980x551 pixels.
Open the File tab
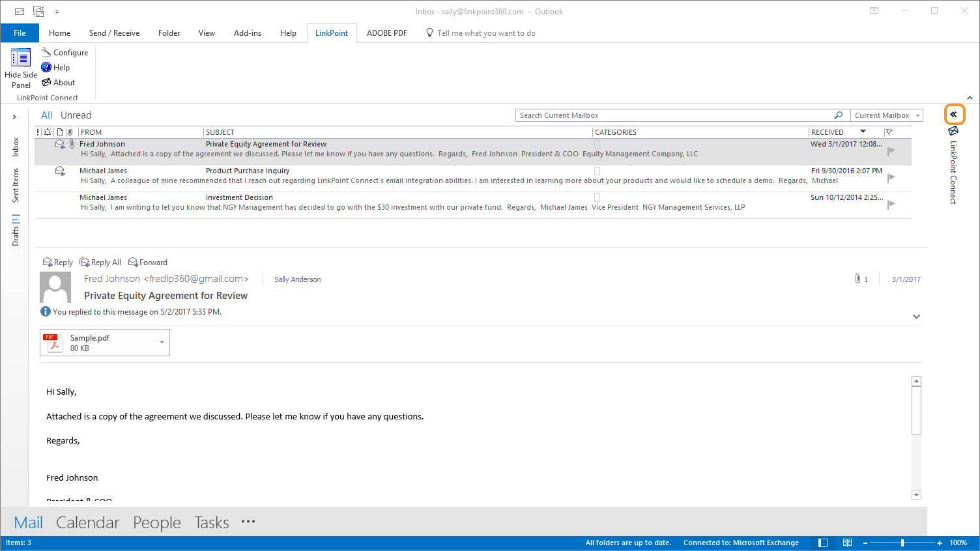tap(20, 33)
